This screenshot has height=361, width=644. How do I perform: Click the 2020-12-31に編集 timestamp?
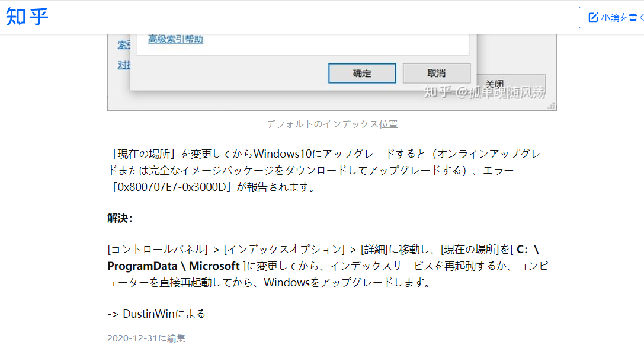[x=146, y=338]
